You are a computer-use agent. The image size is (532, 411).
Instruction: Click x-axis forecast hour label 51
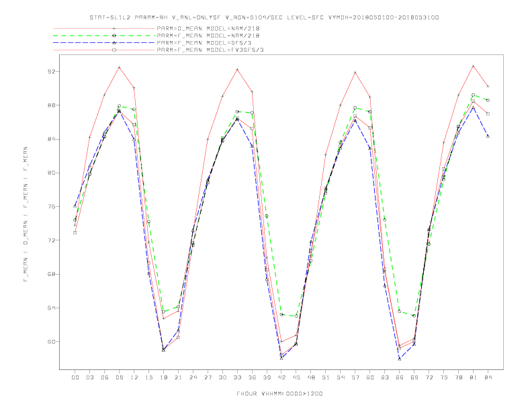pos(326,377)
